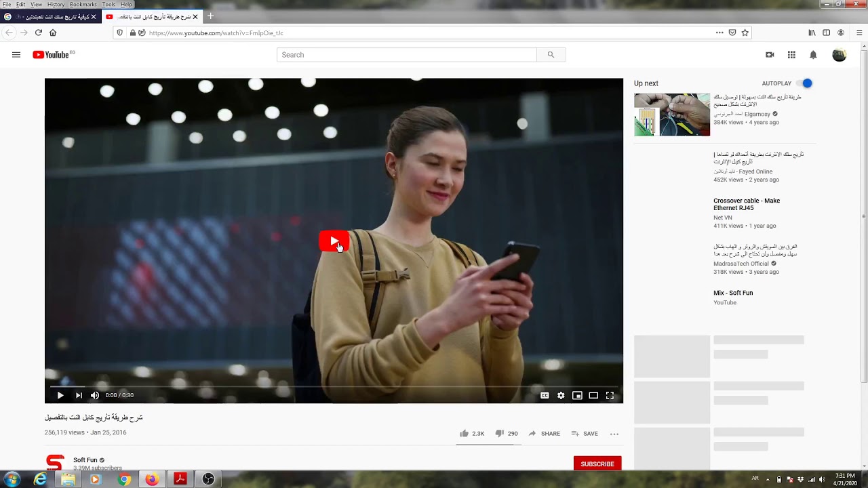Switch to miniplayer mode

click(x=577, y=395)
